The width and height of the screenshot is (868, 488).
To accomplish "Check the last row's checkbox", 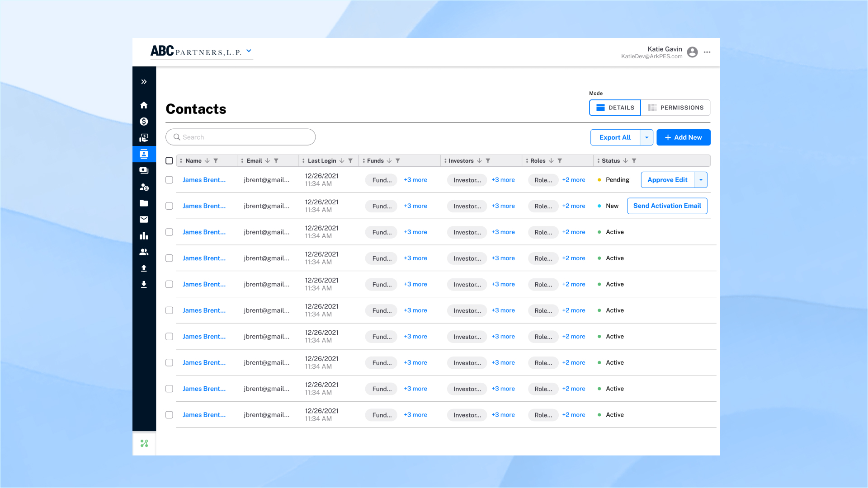I will pyautogui.click(x=169, y=415).
